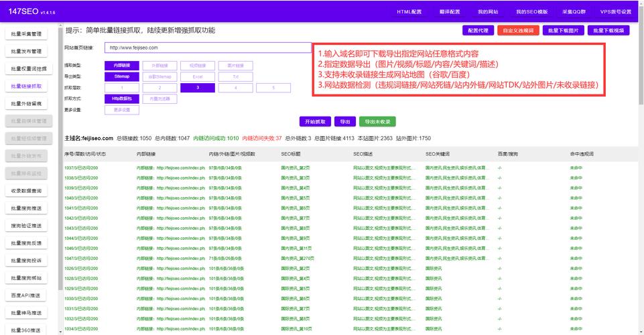This screenshot has width=644, height=335.
Task: Select 视频链接 crawl type
Action: point(198,66)
